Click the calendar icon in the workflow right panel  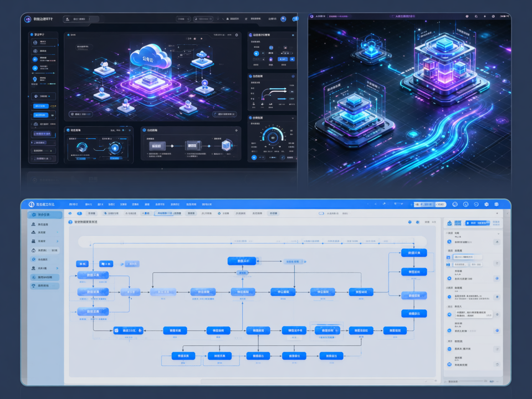click(x=448, y=257)
